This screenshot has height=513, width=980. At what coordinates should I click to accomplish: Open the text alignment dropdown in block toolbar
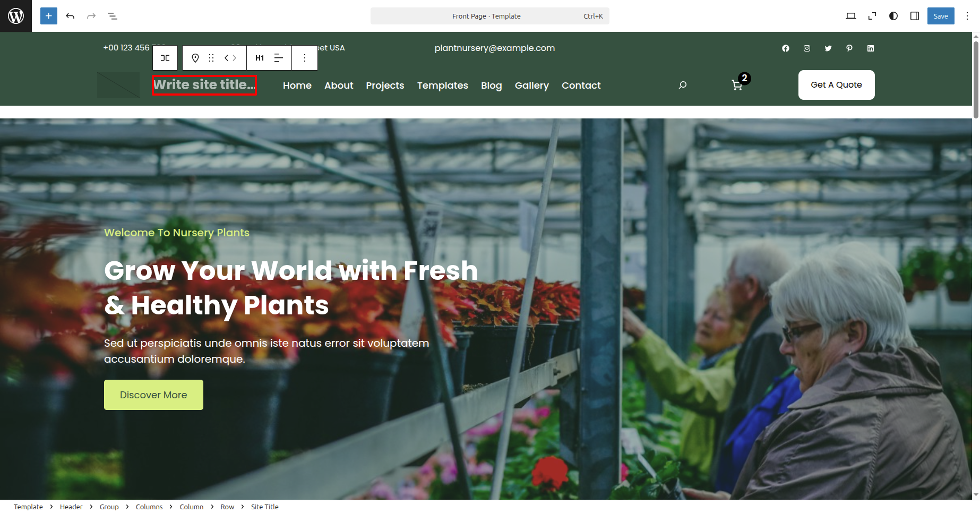[x=278, y=58]
